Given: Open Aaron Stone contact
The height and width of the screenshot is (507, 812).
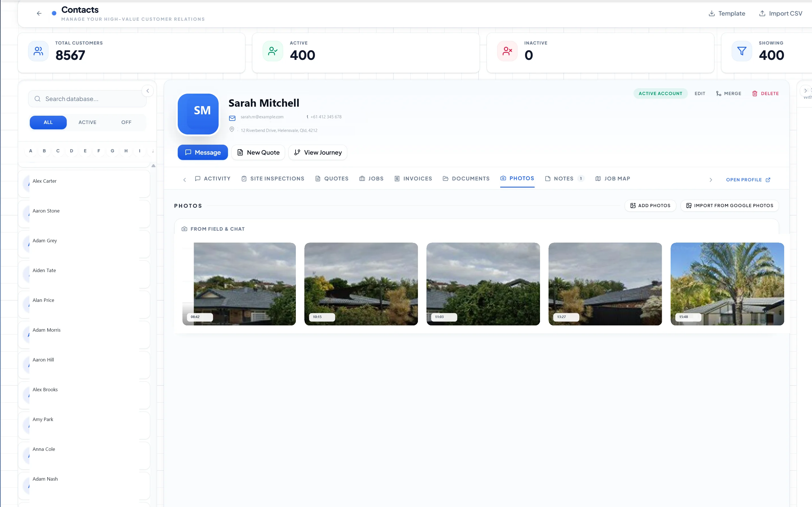Looking at the screenshot, I should 84,214.
